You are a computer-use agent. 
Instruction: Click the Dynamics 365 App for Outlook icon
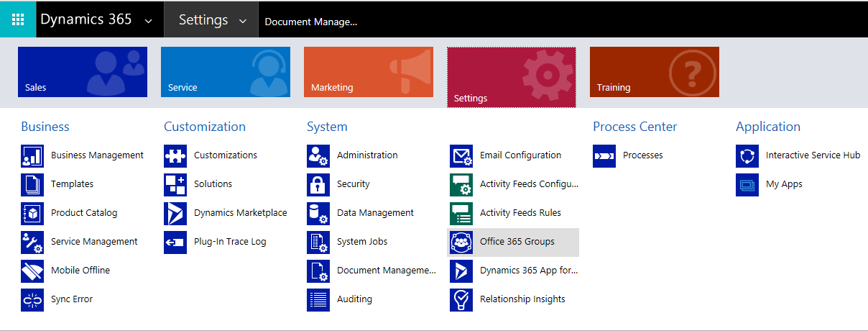point(461,271)
